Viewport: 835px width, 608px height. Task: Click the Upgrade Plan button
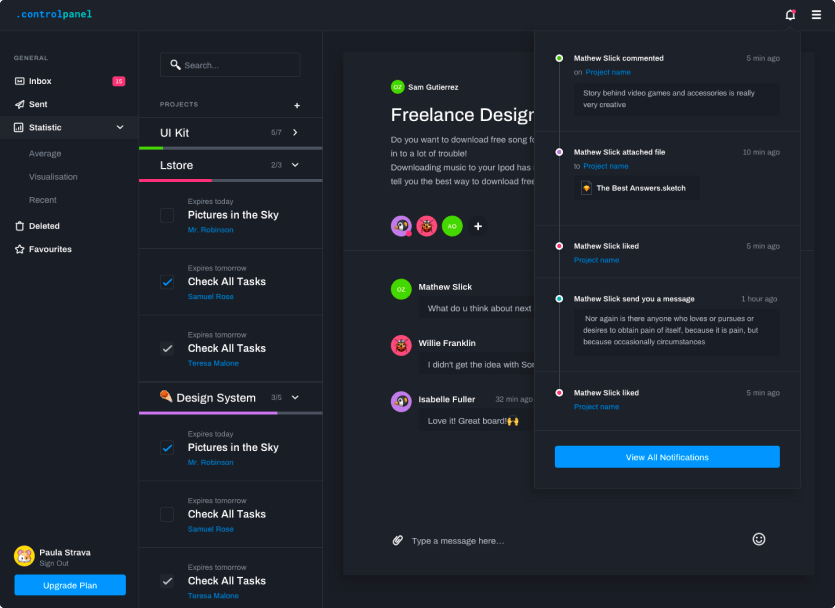(70, 585)
